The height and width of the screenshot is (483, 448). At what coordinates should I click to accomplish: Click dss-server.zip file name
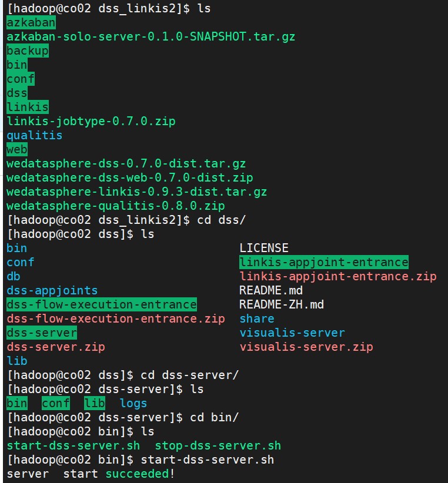56,347
